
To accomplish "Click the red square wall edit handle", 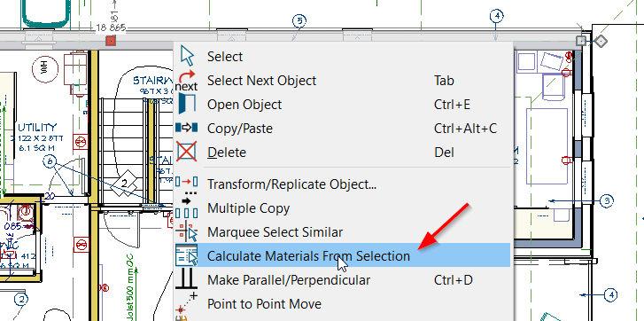I will (111, 41).
